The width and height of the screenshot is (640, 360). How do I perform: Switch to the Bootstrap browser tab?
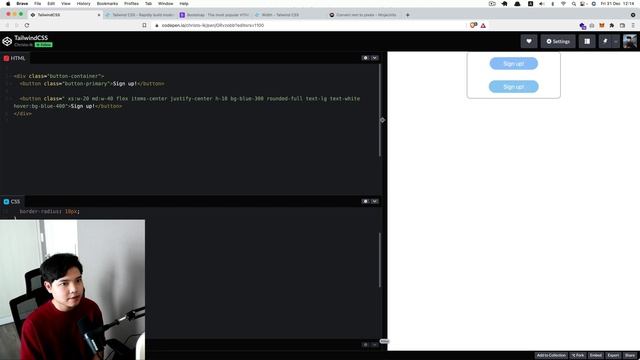(x=214, y=15)
